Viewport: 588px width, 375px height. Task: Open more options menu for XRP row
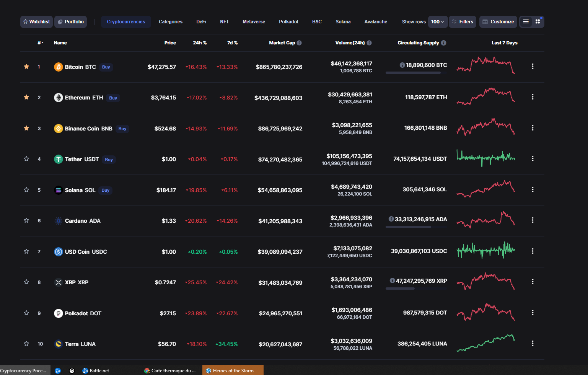coord(533,282)
